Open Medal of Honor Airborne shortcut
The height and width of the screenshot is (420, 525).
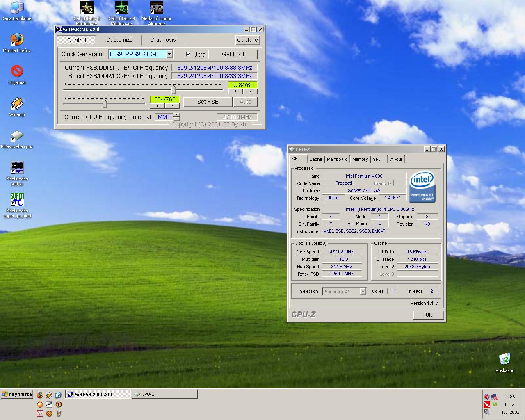156,13
